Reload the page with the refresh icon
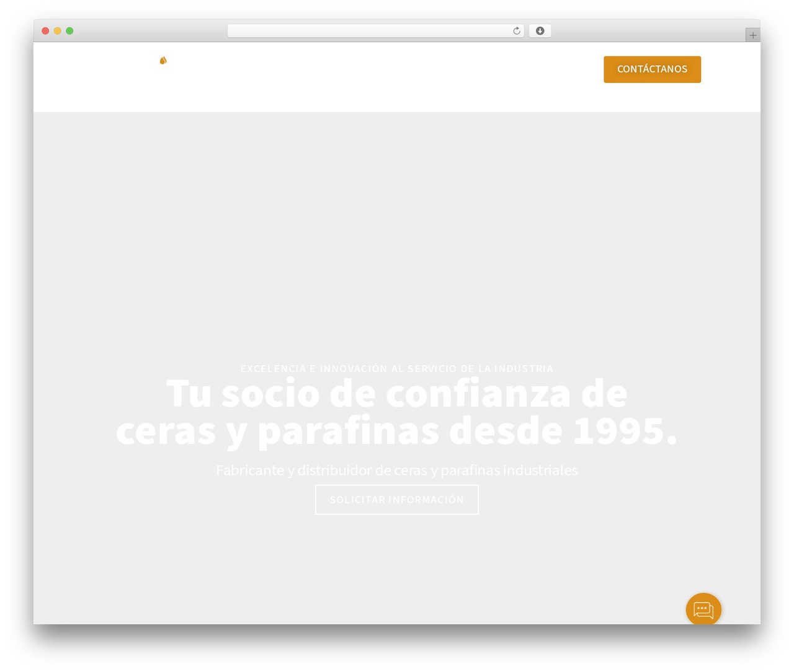This screenshot has width=794, height=672. point(516,31)
